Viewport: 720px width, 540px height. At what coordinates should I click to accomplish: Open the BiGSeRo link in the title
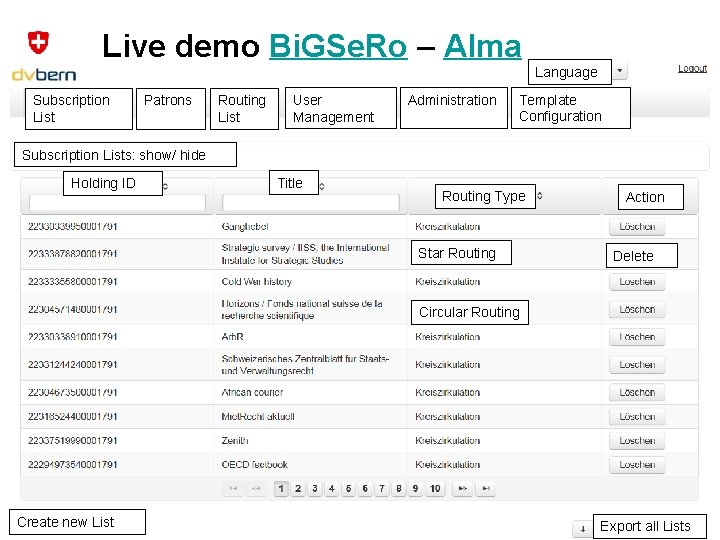tap(338, 46)
